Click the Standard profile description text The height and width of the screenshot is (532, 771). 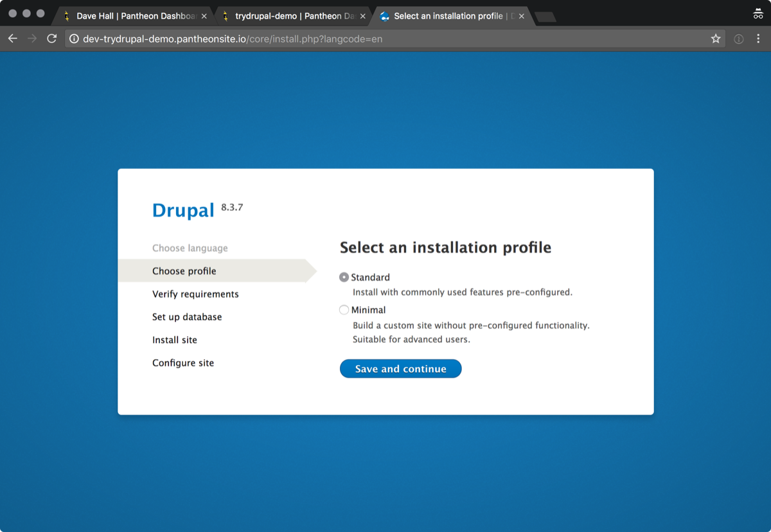[x=463, y=292]
